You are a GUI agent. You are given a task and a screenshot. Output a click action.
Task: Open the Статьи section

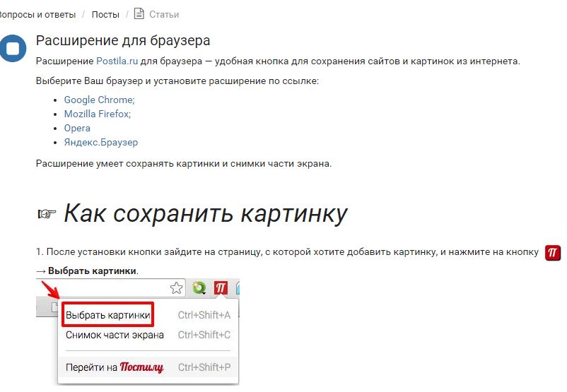[164, 14]
